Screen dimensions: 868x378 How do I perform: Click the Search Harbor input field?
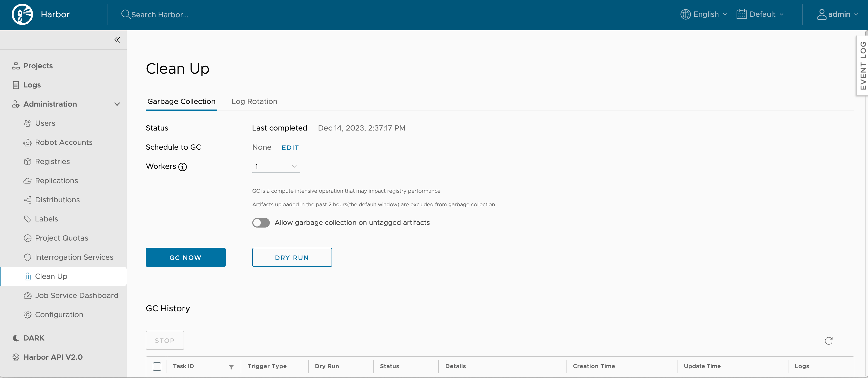coord(160,15)
